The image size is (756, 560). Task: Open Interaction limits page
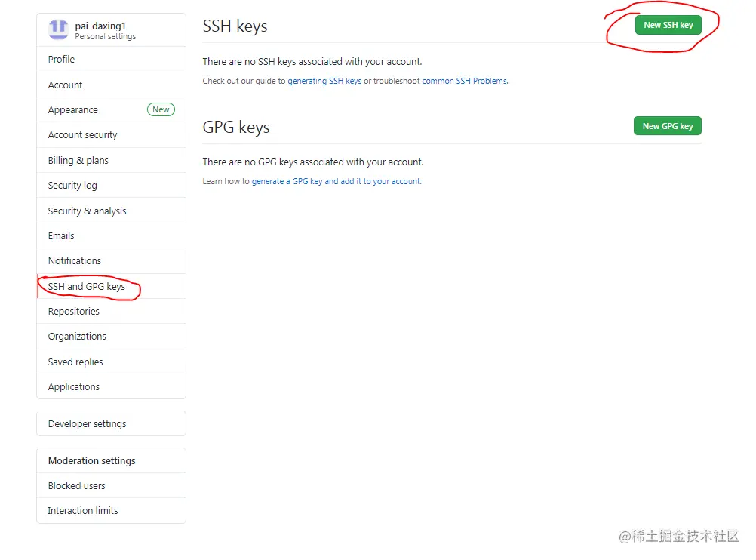[112, 511]
